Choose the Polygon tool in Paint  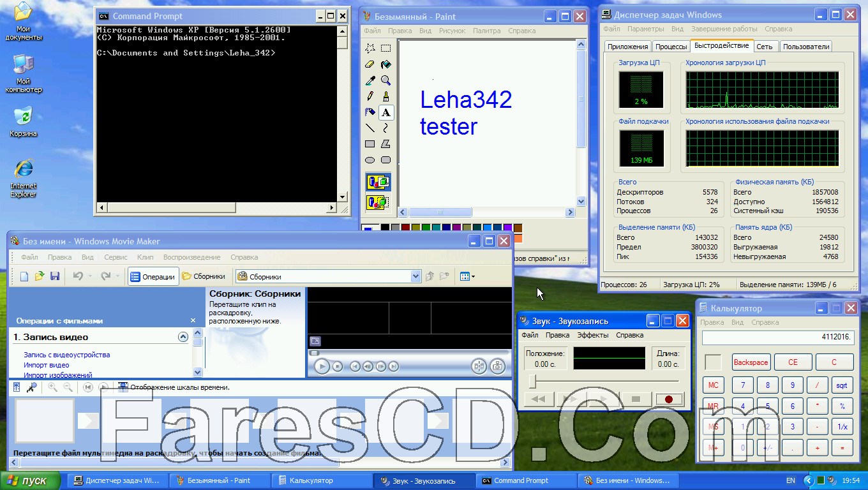point(386,144)
